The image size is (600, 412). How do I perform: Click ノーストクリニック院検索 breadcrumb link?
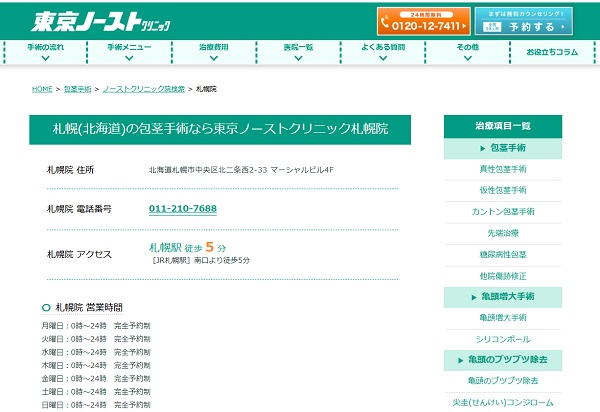pos(143,89)
